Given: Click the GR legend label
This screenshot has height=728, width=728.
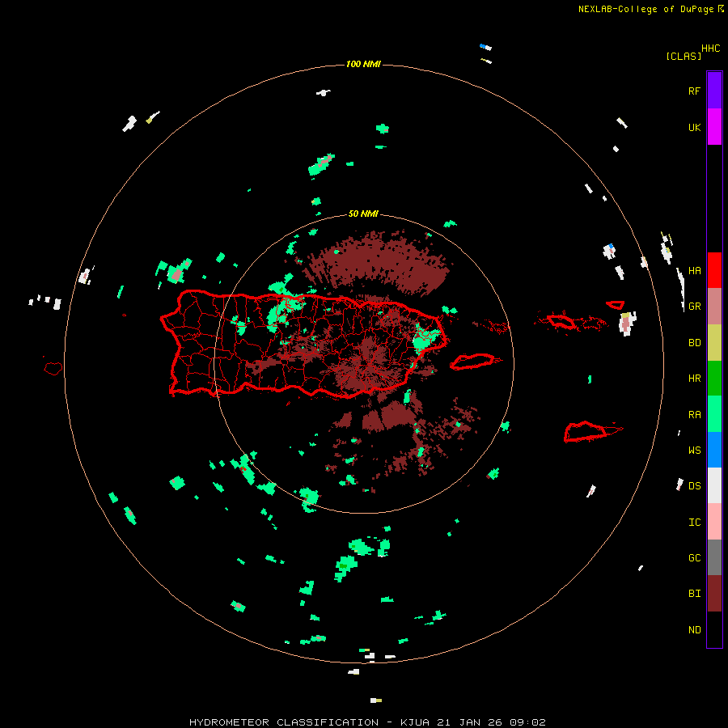Looking at the screenshot, I should click(x=694, y=307).
